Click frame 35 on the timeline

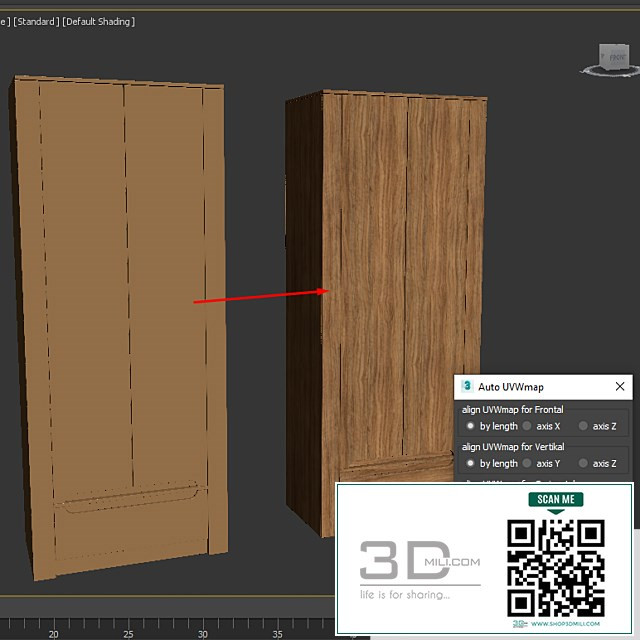click(x=277, y=633)
